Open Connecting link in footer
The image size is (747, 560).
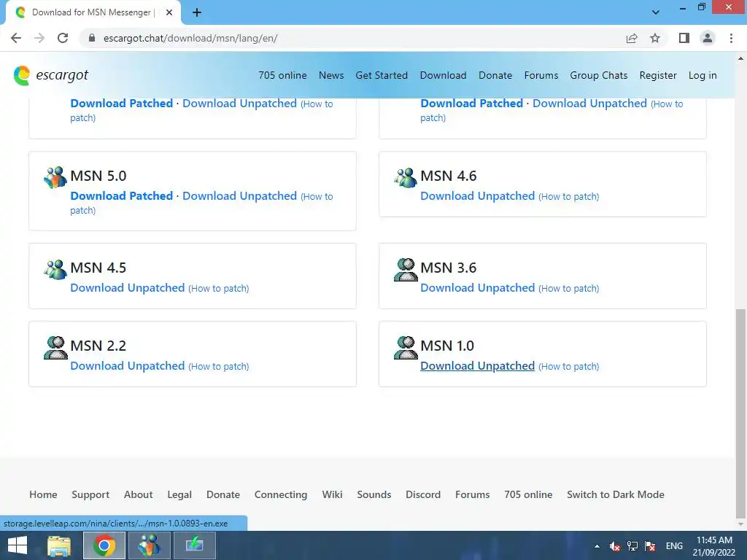pyautogui.click(x=281, y=494)
